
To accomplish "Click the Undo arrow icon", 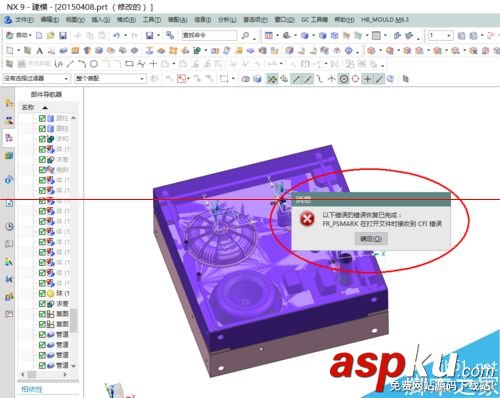I will click(x=116, y=35).
